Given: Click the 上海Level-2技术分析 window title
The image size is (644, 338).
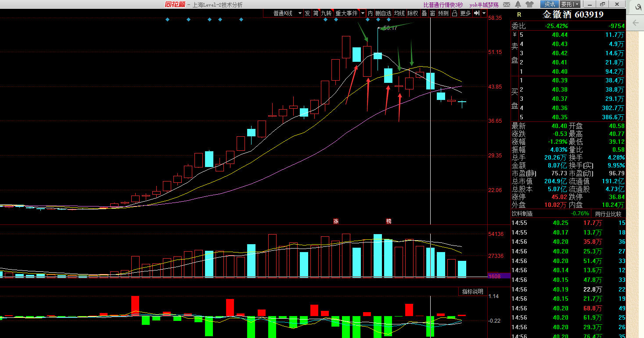Looking at the screenshot, I should (x=217, y=5).
